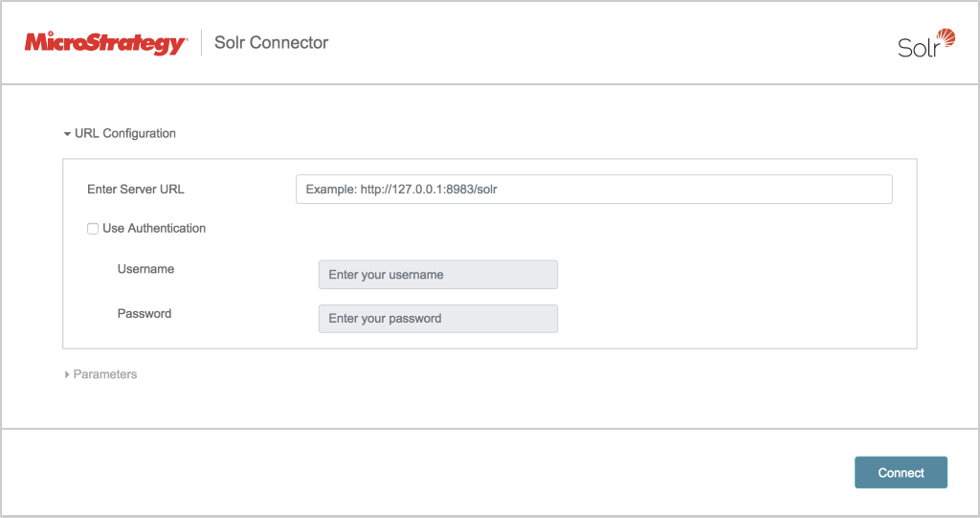This screenshot has width=980, height=518.
Task: Expand the Parameters disclosure triangle
Action: pos(67,374)
